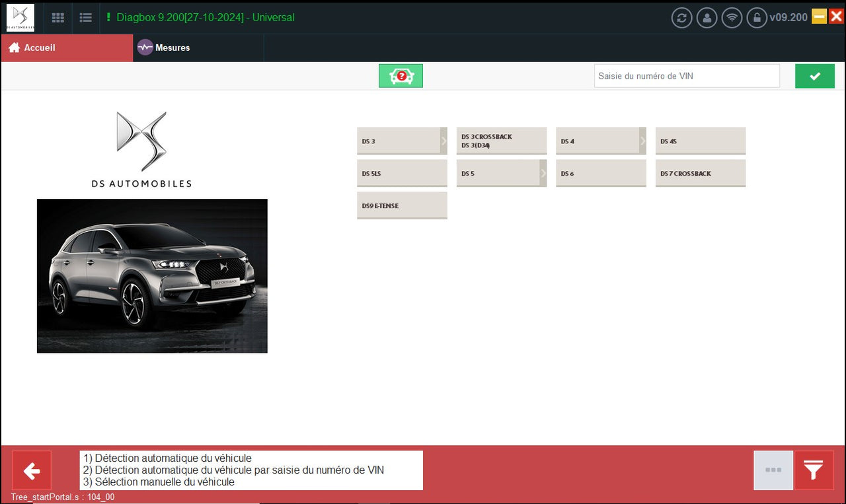This screenshot has height=504, width=846.
Task: Validate VIN with the green checkmark button
Action: click(814, 75)
